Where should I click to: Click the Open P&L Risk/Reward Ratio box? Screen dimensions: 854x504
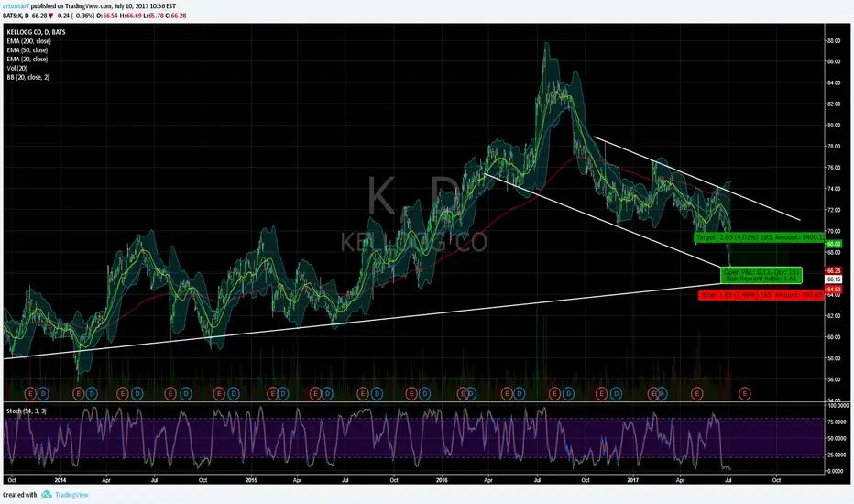(761, 275)
